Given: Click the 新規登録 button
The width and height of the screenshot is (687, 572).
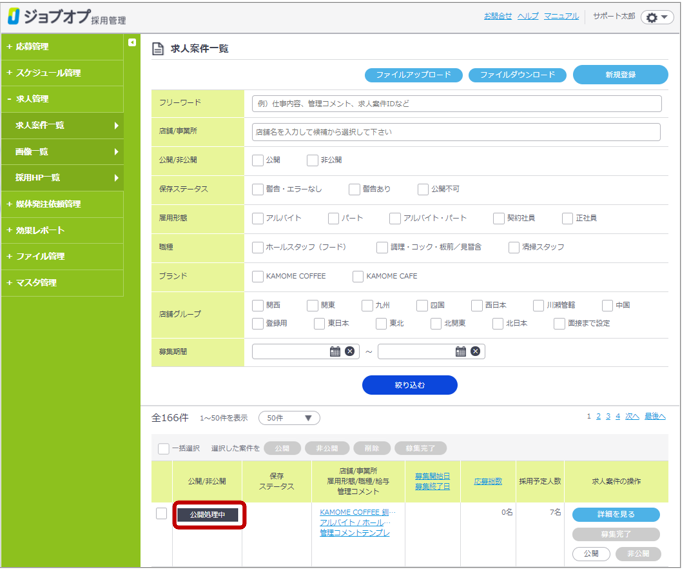Looking at the screenshot, I should [620, 74].
